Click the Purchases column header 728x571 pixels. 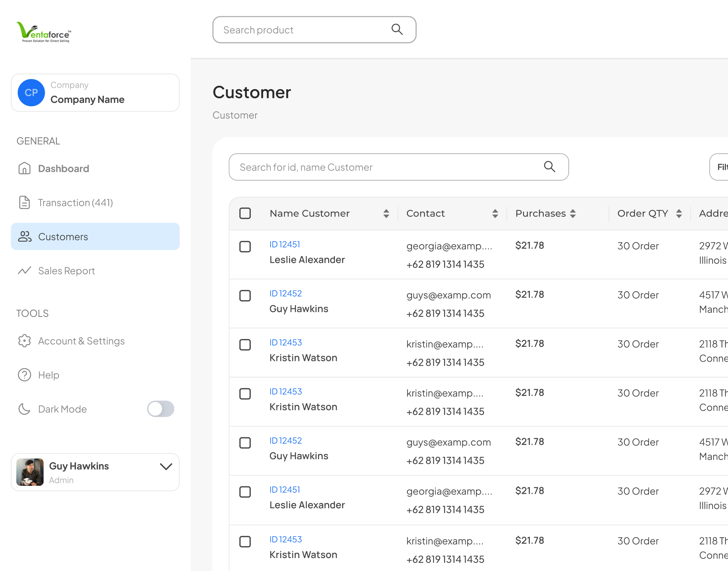click(541, 213)
